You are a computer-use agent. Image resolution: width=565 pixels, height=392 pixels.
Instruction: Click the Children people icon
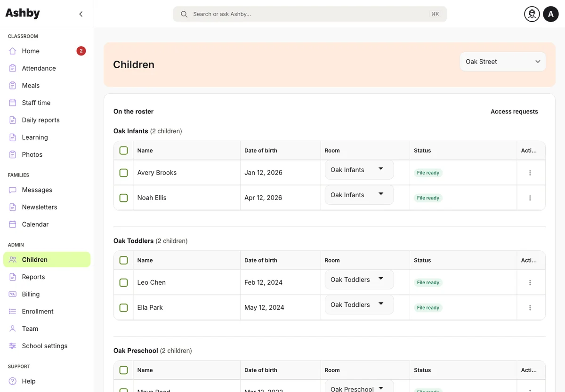pos(13,260)
